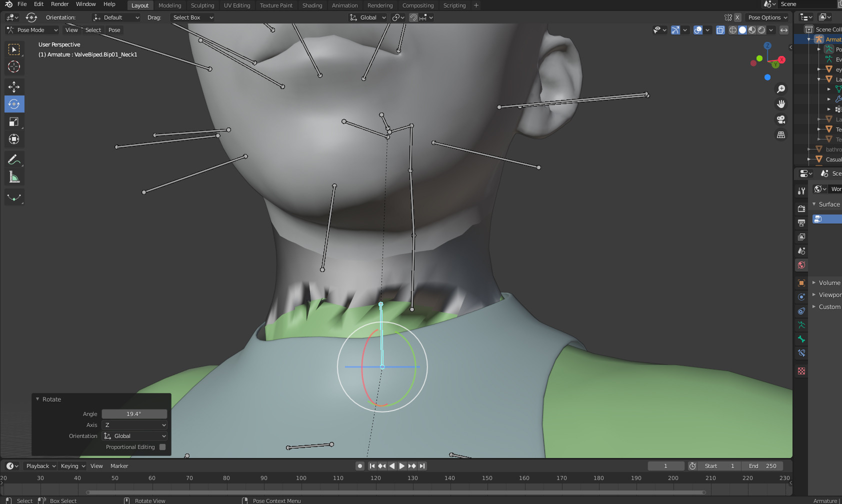Enable the Proportional Editing checkbox
This screenshot has width=842, height=504.
(x=162, y=447)
